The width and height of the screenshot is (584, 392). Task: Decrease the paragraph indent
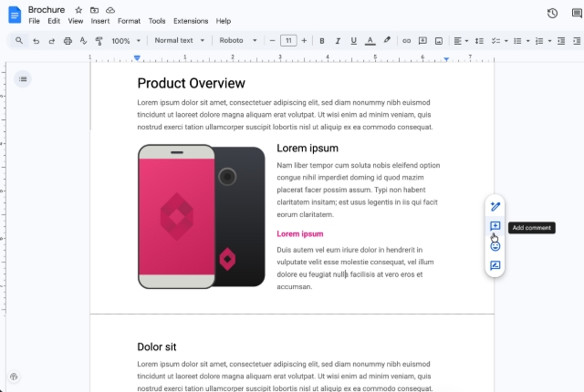coord(561,41)
